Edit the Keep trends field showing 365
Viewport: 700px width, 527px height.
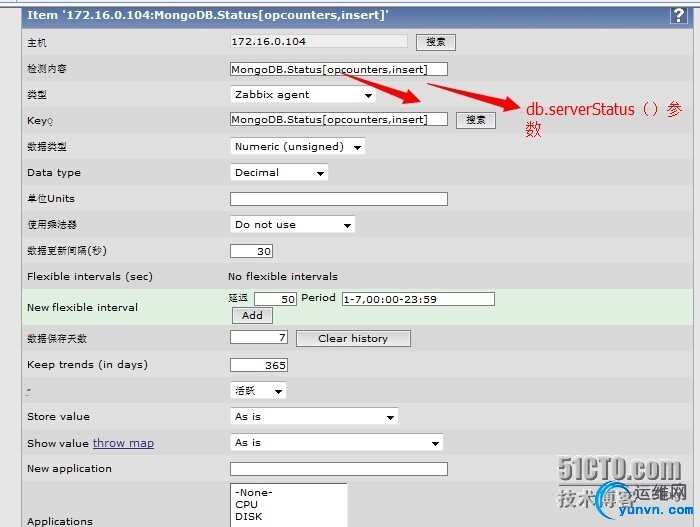[259, 365]
